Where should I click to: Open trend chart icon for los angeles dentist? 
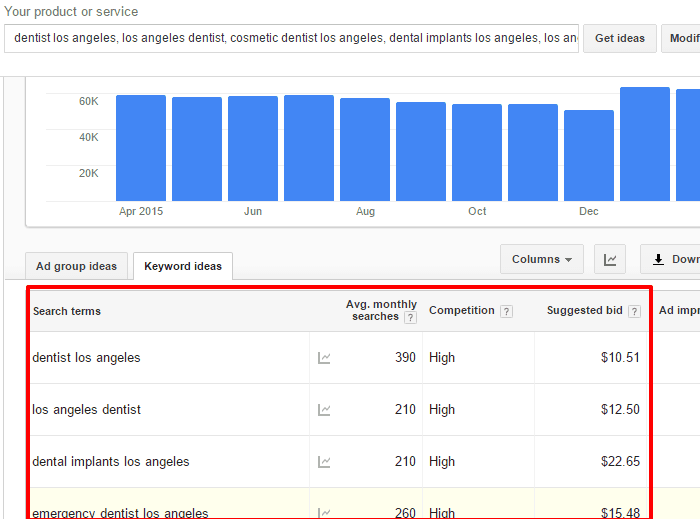pos(324,410)
